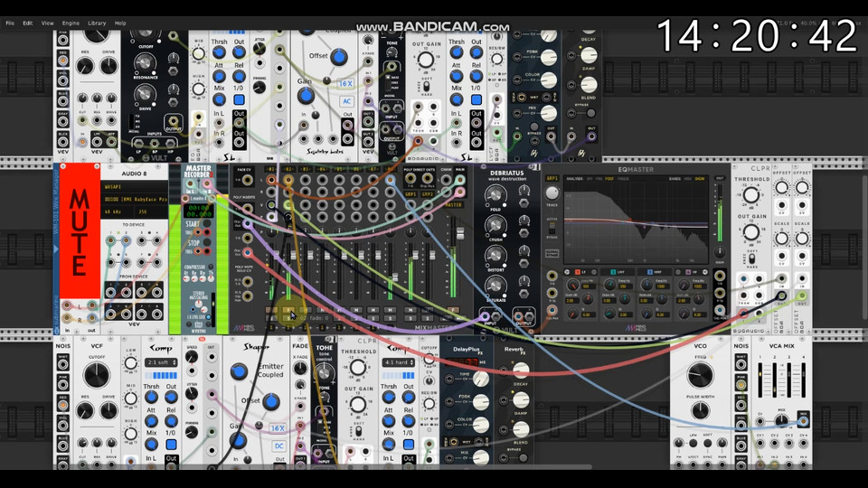Click the MixMaster master fader
Viewport: 868px width, 488px height.
pyautogui.click(x=459, y=233)
